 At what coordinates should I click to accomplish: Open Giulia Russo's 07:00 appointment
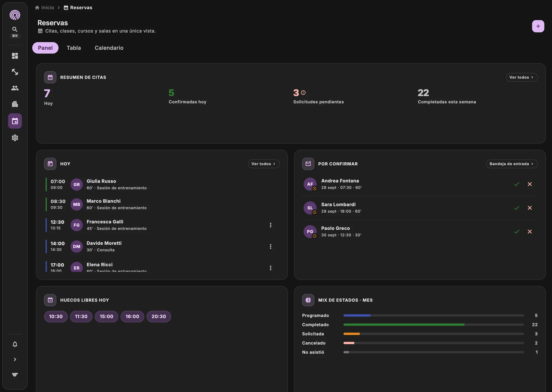(162, 184)
